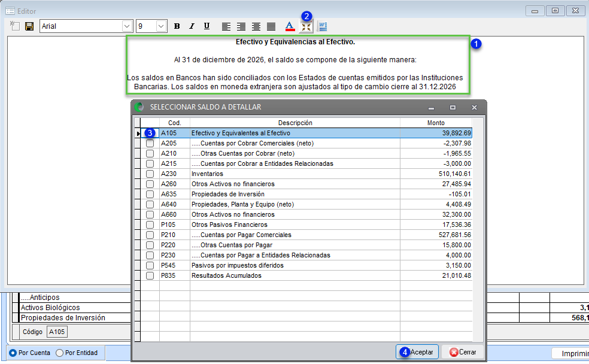Justify the text alignment
This screenshot has width=589, height=364.
tap(271, 26)
